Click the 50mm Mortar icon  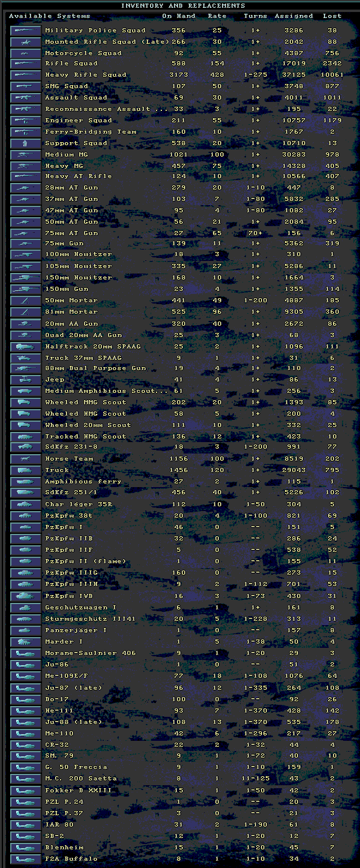tap(26, 301)
